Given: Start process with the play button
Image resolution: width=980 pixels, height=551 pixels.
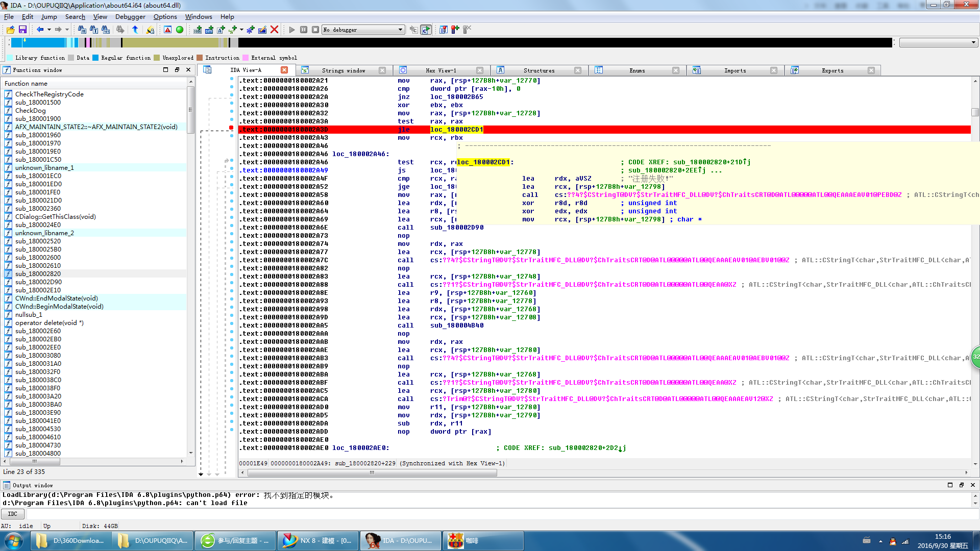Looking at the screenshot, I should 292,30.
